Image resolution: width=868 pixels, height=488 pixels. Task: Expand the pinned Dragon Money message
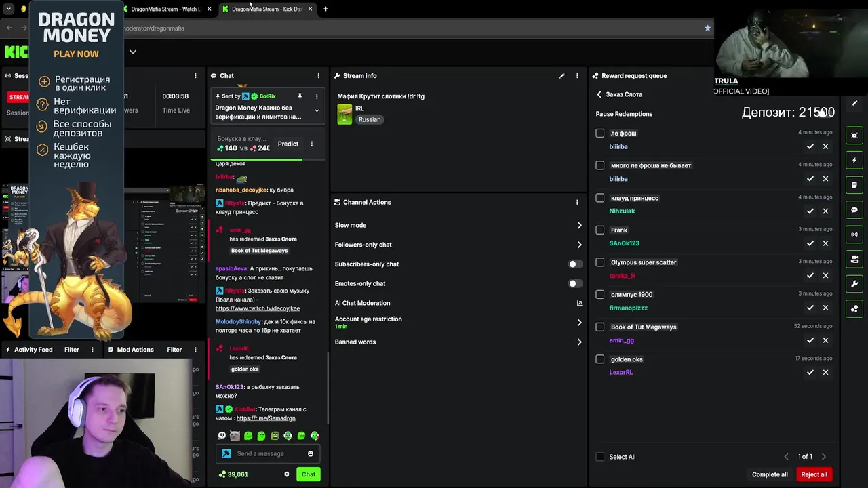tap(316, 110)
